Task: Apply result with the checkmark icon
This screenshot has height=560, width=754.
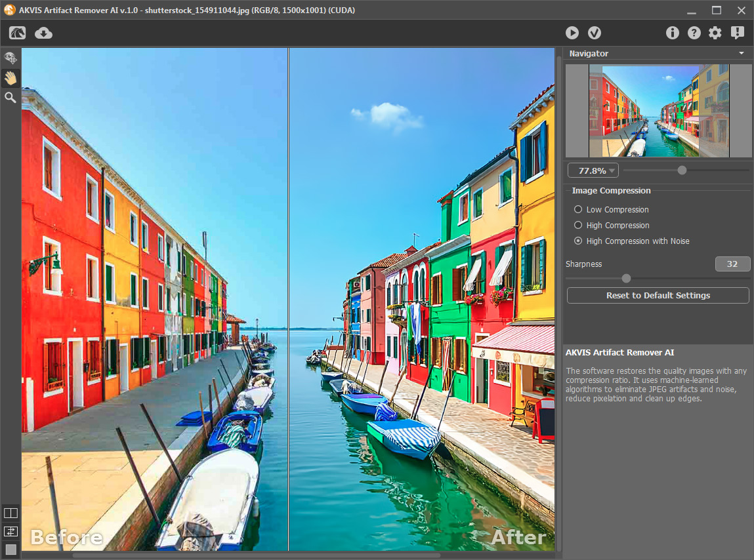Action: (x=595, y=33)
